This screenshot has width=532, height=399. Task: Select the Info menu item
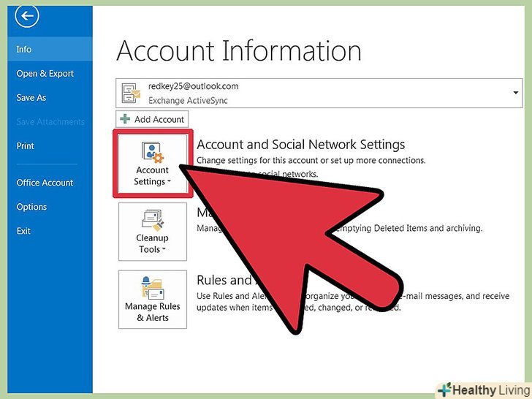50,49
